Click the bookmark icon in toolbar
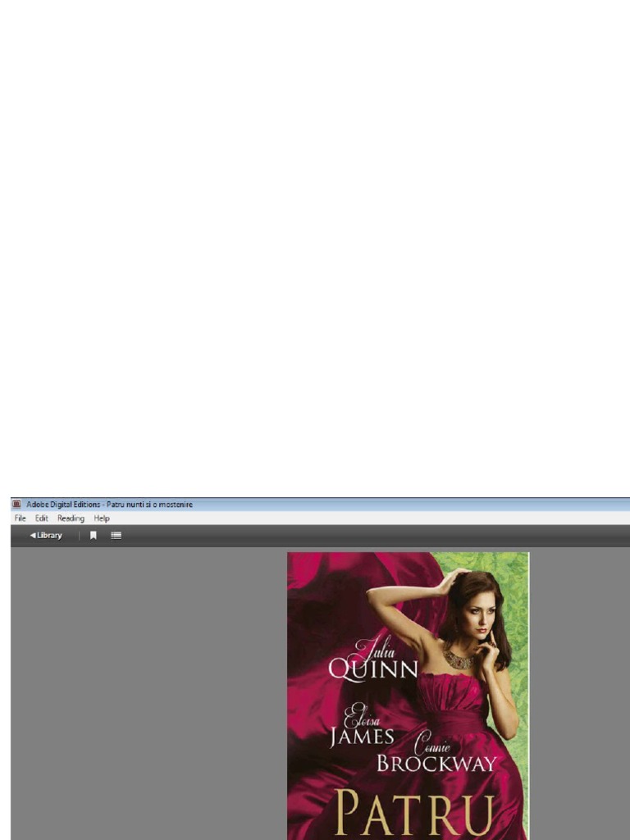The width and height of the screenshot is (630, 840). [94, 535]
